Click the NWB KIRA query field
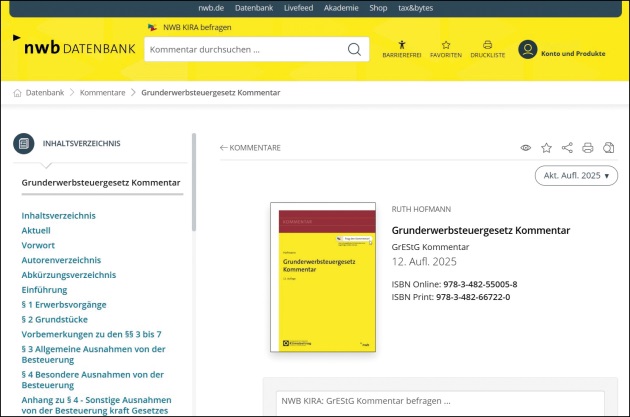 [x=440, y=401]
